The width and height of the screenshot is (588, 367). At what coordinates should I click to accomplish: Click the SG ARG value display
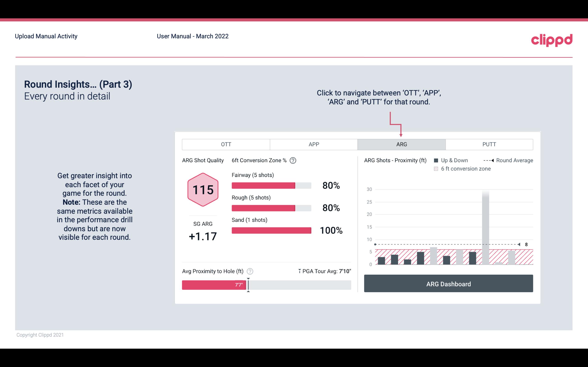point(202,236)
